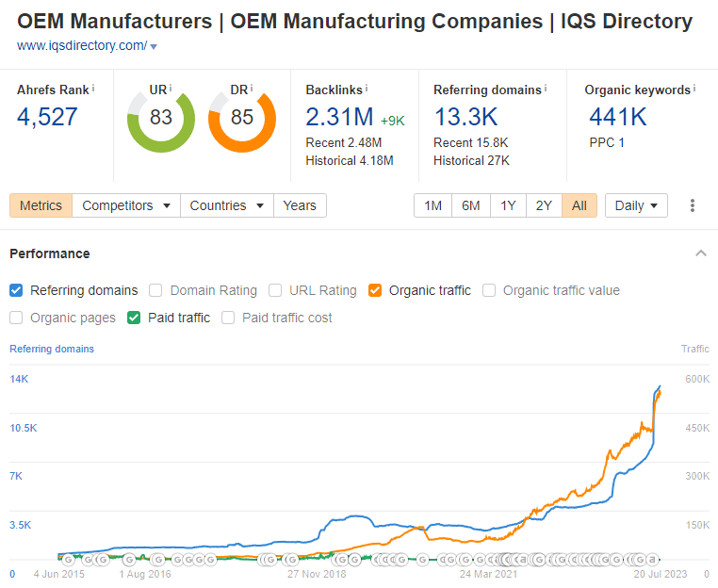Open the three-dot more options menu
The height and width of the screenshot is (588, 718).
click(x=694, y=205)
